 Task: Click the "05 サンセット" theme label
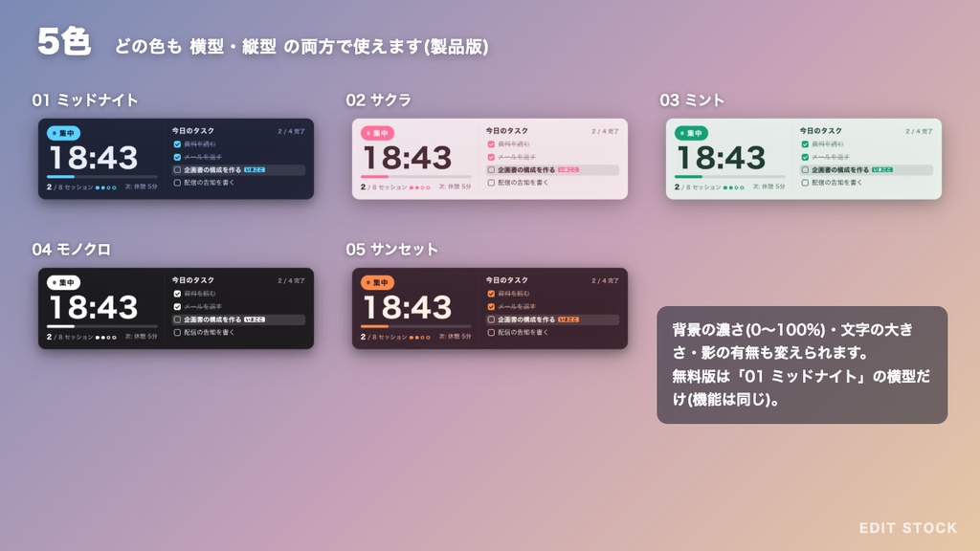[391, 250]
